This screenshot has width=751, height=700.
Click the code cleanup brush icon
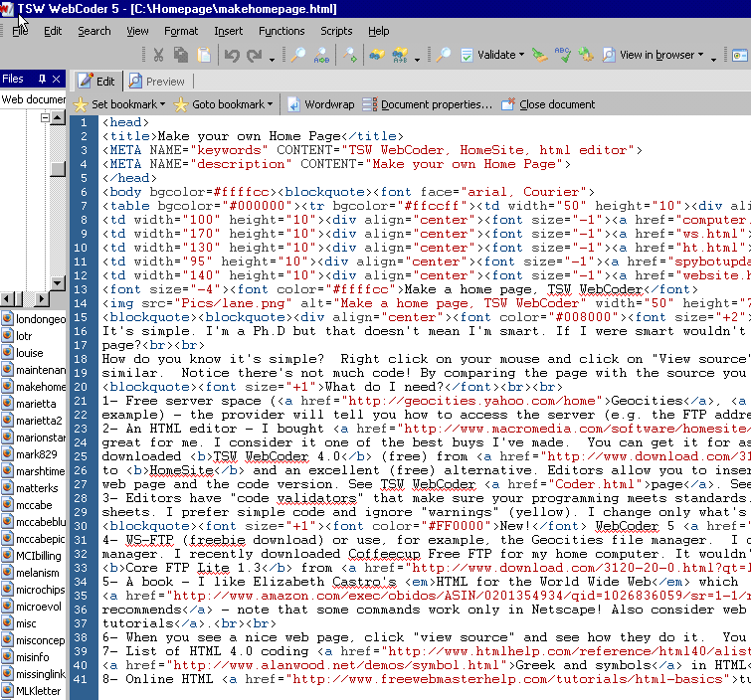(x=540, y=55)
